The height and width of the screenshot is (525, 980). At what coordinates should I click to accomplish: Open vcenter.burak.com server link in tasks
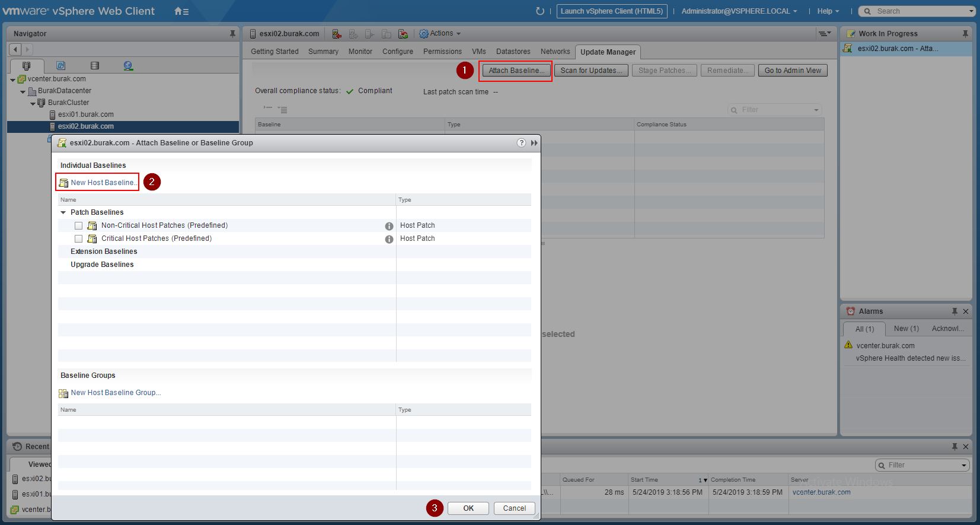(x=821, y=492)
